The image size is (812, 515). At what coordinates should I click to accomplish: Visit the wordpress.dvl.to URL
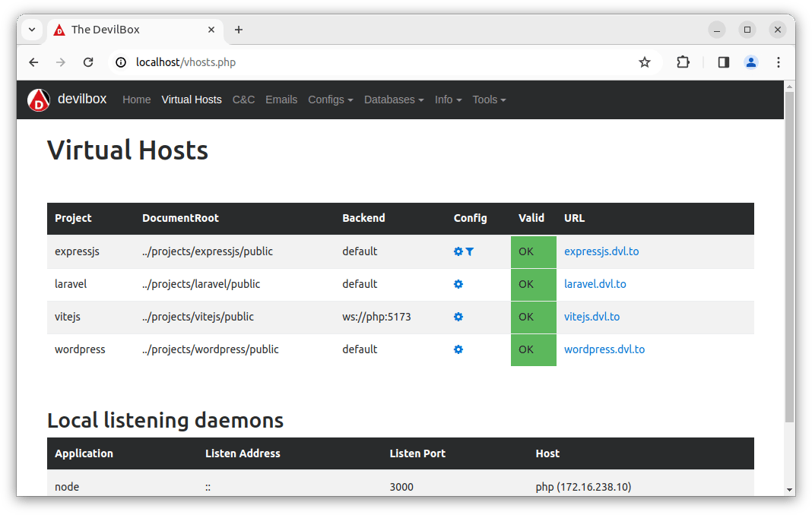tap(604, 349)
